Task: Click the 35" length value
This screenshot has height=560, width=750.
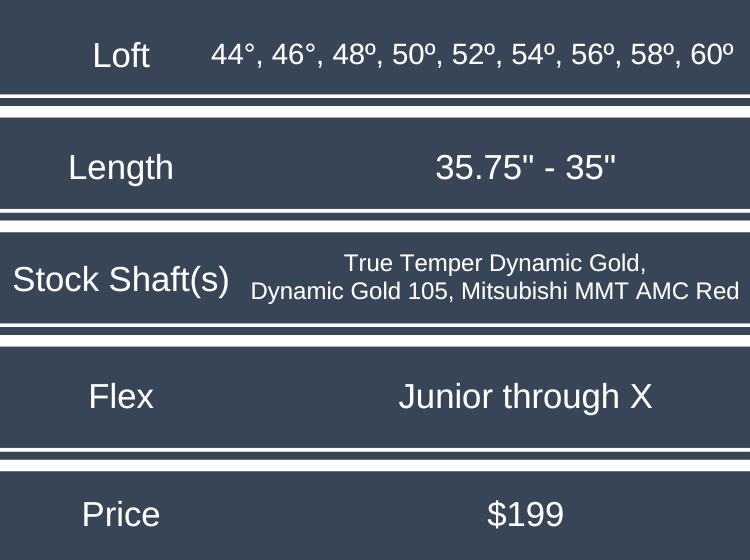Action: coord(591,167)
